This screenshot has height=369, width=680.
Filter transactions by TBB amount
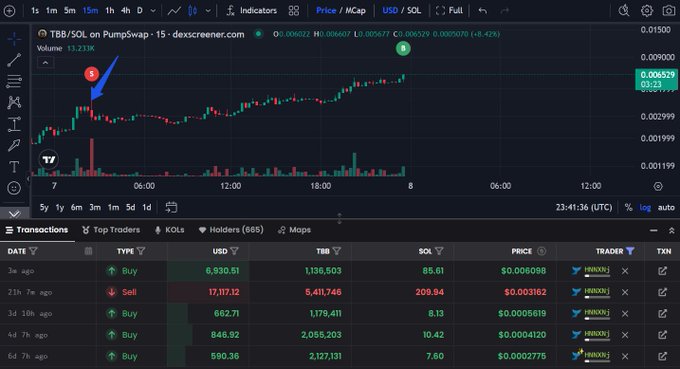[x=337, y=251]
